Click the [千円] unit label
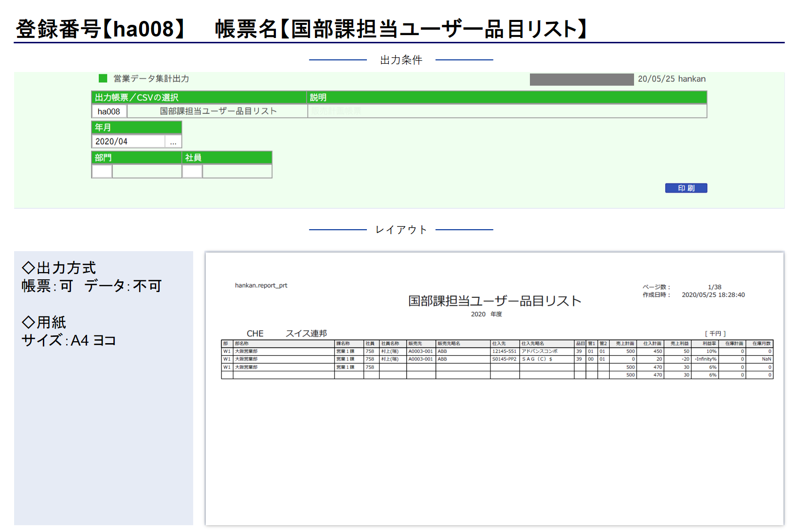Viewport: 799px width, 532px height. (715, 333)
